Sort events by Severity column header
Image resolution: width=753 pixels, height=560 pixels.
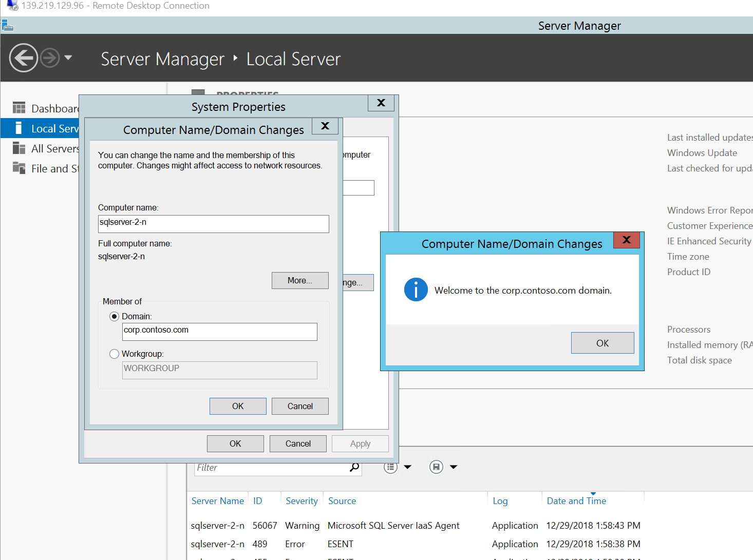[302, 501]
